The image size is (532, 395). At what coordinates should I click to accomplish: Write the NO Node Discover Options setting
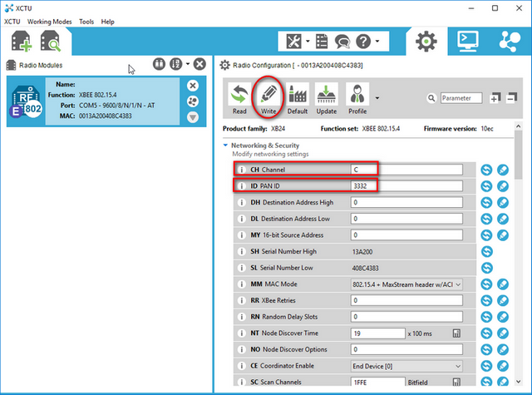pos(503,349)
